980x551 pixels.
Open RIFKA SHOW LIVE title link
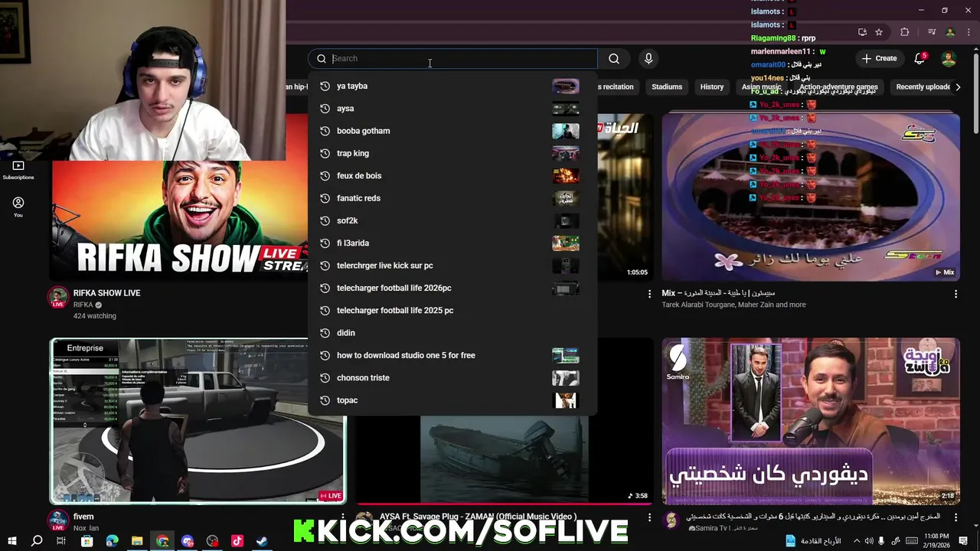tap(106, 293)
